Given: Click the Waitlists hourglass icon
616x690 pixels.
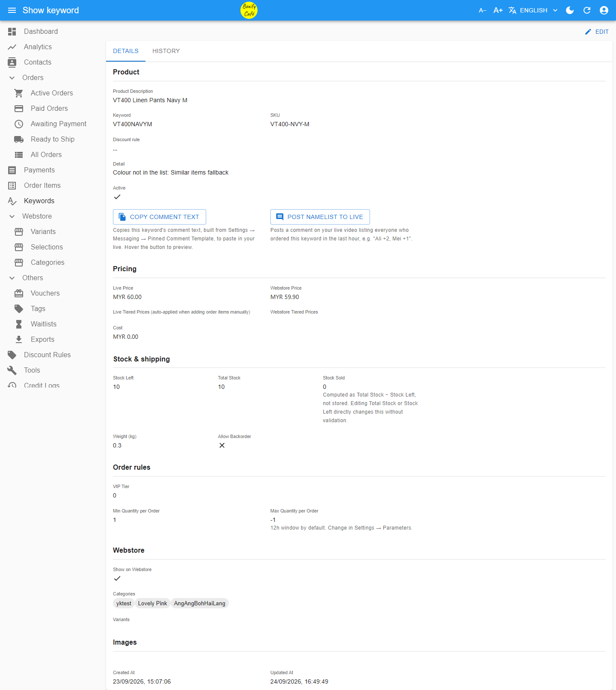Looking at the screenshot, I should [x=19, y=324].
